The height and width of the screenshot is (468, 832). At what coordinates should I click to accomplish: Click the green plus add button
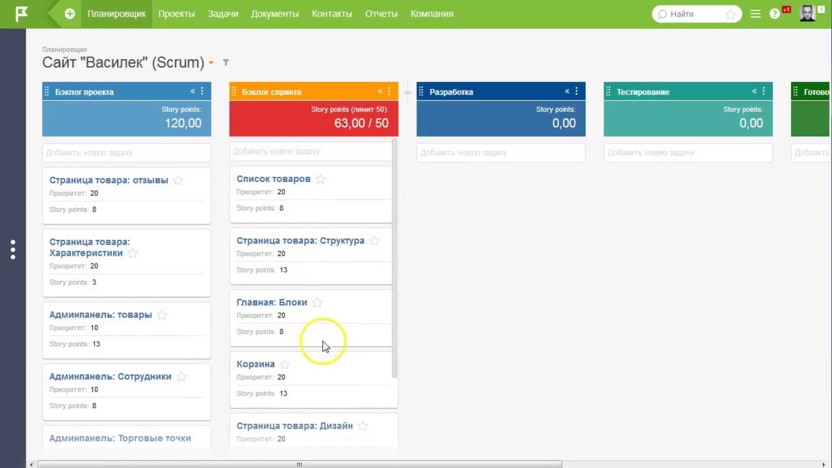pos(70,14)
